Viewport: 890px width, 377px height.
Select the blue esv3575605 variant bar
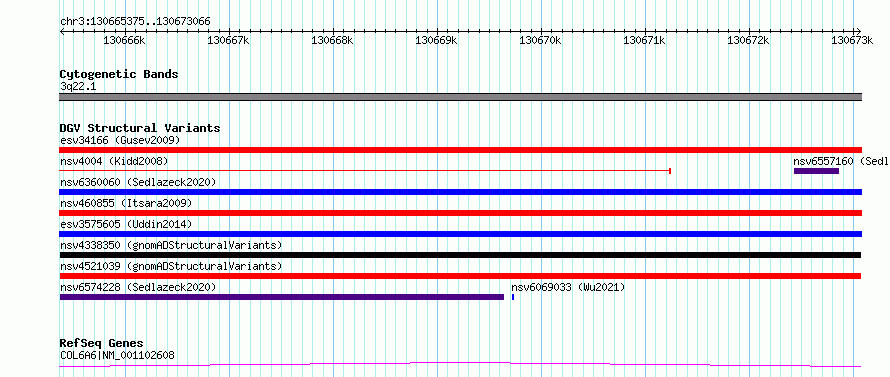pos(460,234)
